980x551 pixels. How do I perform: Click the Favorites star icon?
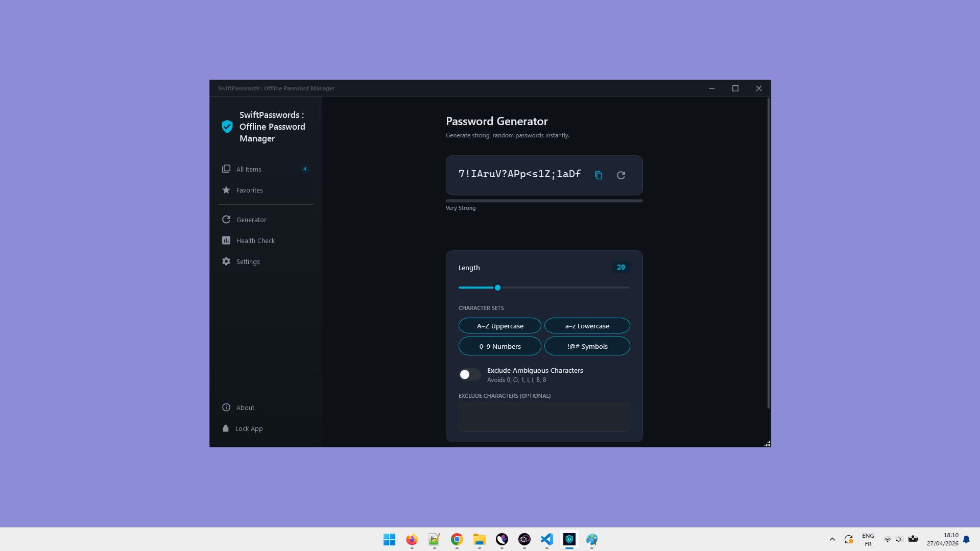pyautogui.click(x=226, y=190)
